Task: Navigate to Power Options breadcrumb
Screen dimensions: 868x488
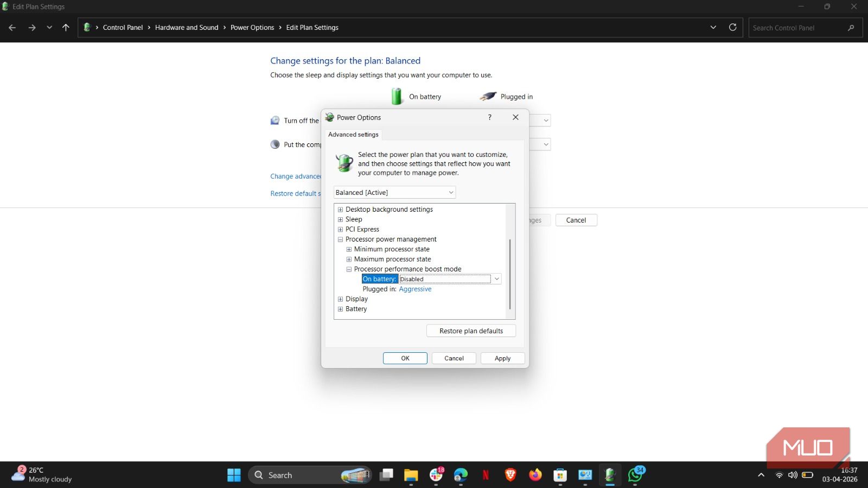Action: 252,28
